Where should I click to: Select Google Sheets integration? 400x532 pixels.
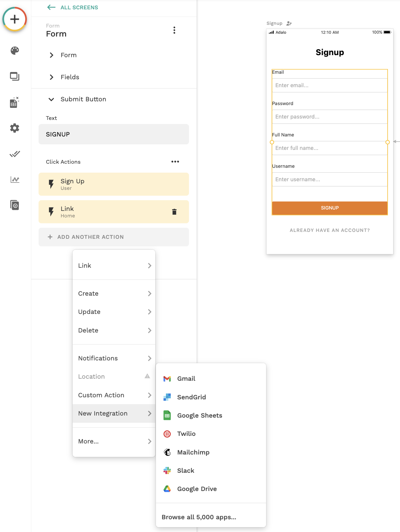click(199, 416)
